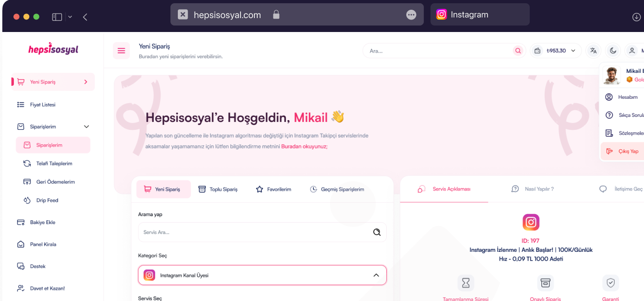Image resolution: width=644 pixels, height=301 pixels.
Task: Click the Servis Ara search field
Action: (262, 232)
